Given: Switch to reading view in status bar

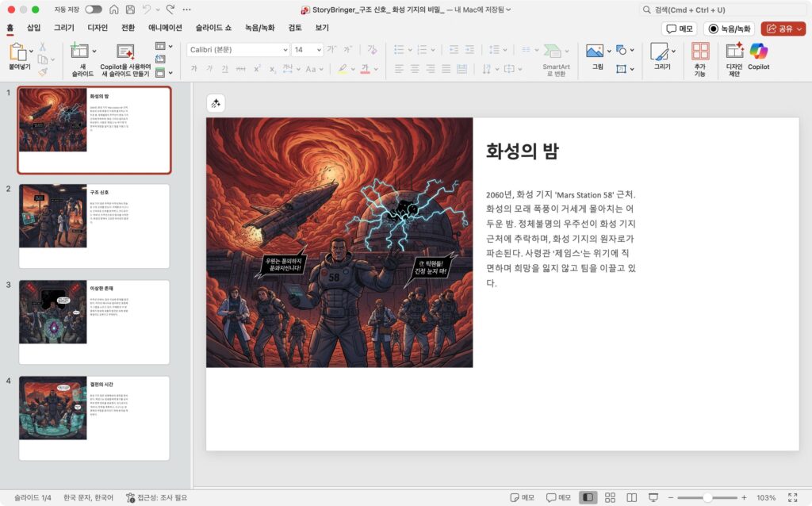Looking at the screenshot, I should coord(631,497).
